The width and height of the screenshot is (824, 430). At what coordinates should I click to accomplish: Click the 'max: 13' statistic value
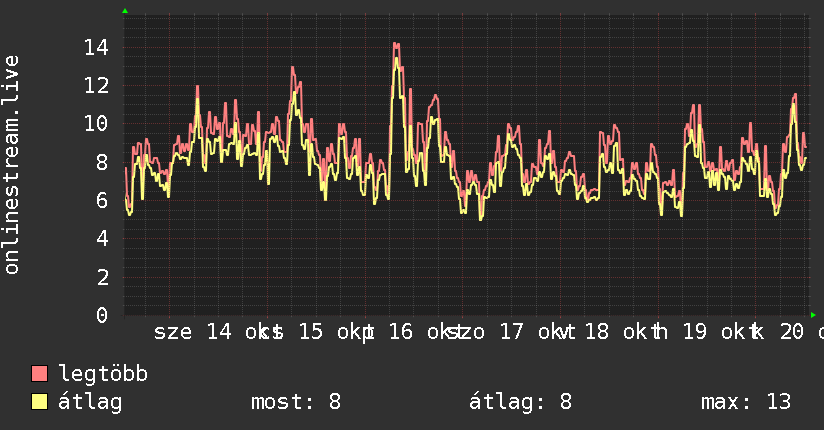pyautogui.click(x=746, y=402)
